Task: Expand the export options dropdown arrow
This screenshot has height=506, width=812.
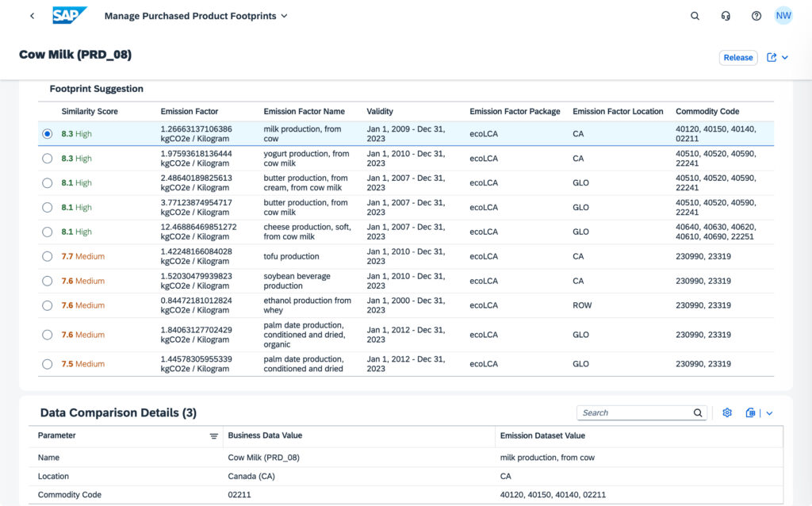Action: pos(769,412)
